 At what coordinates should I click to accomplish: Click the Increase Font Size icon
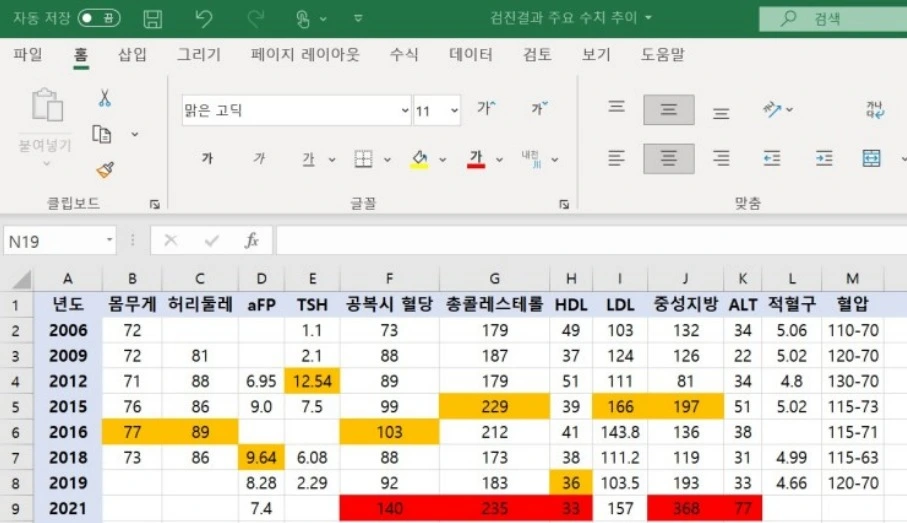point(486,108)
